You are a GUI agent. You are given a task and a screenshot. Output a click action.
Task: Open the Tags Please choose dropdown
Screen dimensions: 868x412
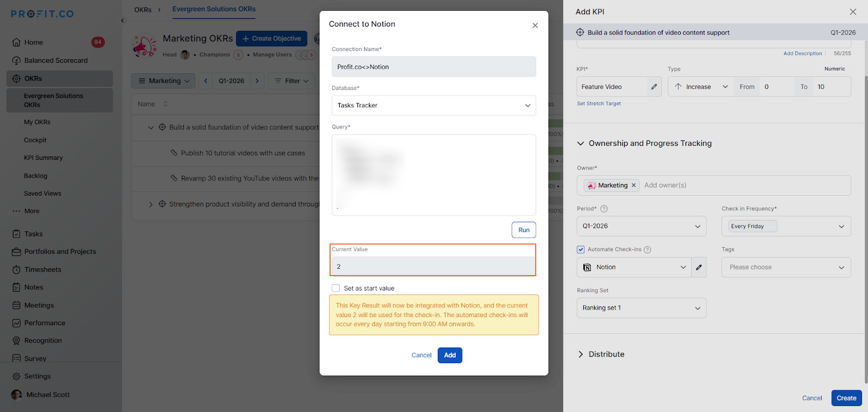coord(786,267)
